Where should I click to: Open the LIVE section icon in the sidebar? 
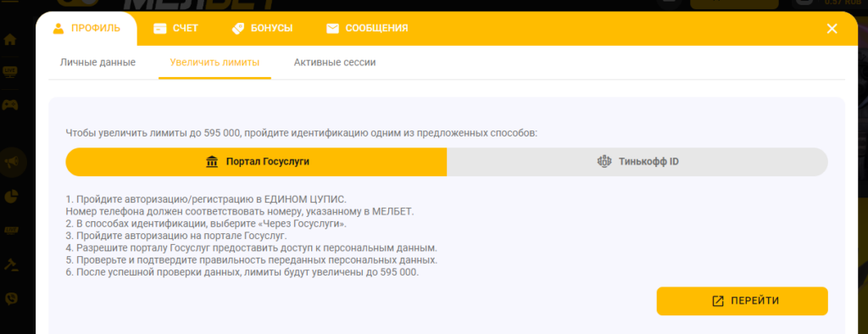pos(10,71)
